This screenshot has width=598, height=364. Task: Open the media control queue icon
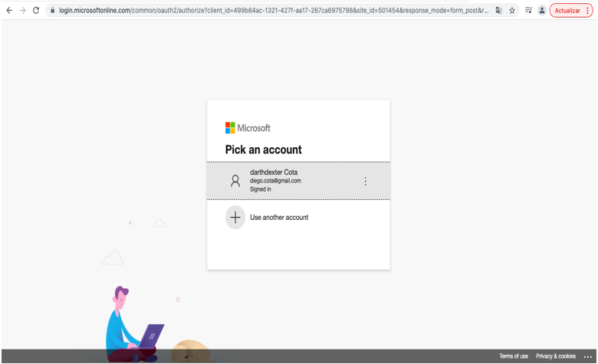coord(528,11)
